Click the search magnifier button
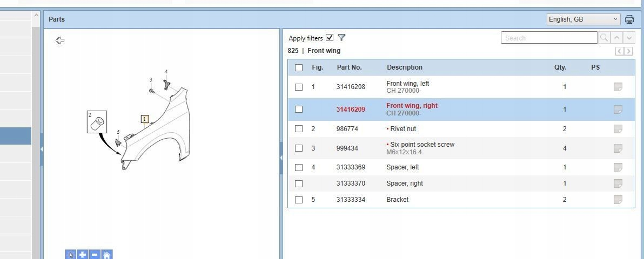 [x=604, y=38]
